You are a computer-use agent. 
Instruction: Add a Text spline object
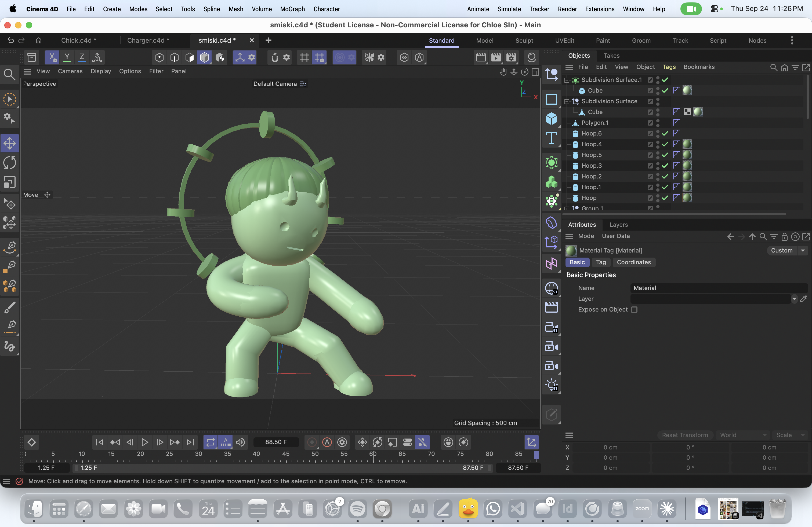551,138
